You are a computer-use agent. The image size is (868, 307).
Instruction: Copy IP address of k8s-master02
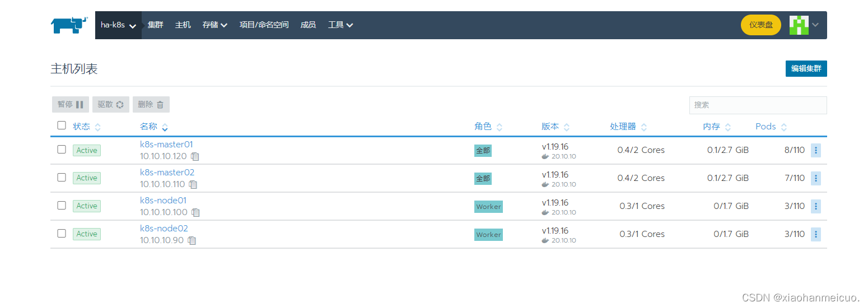pyautogui.click(x=193, y=184)
